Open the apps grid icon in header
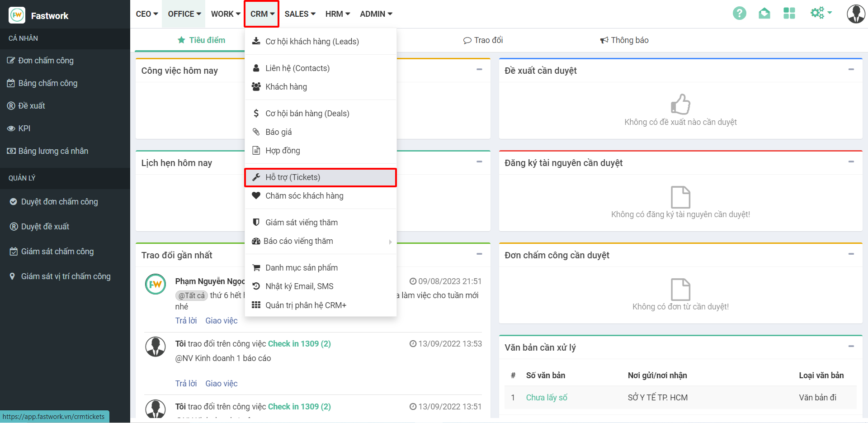This screenshot has height=423, width=868. tap(789, 14)
